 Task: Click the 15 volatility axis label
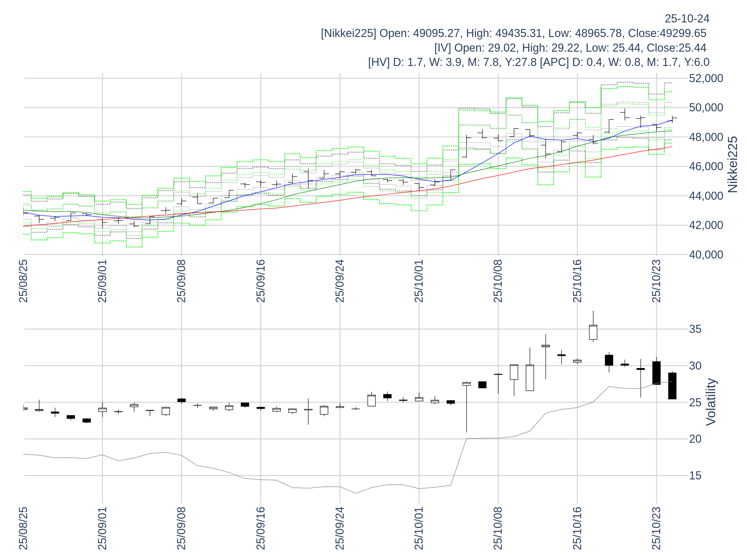pyautogui.click(x=695, y=476)
